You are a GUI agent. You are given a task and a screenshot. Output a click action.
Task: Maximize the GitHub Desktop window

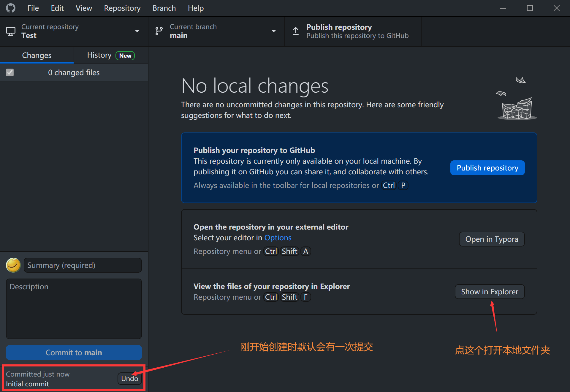tap(530, 8)
